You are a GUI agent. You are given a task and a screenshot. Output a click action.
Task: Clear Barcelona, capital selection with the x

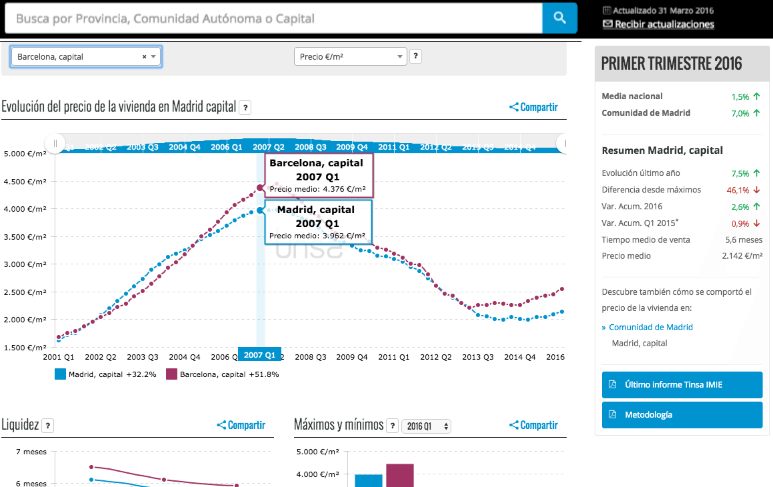144,57
